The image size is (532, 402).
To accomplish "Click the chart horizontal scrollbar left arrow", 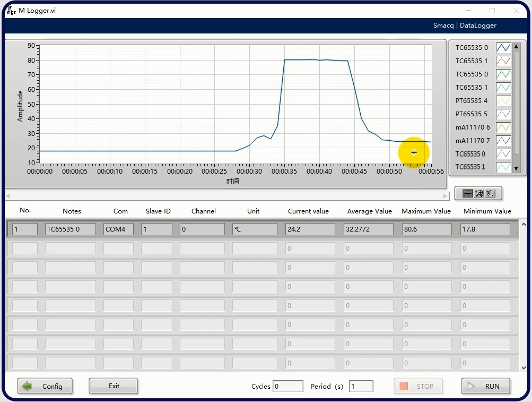I will [x=8, y=196].
